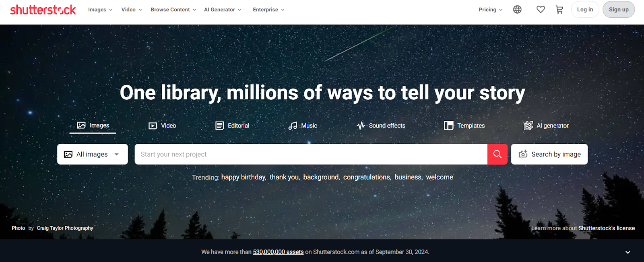
Task: Select the Sound effects waveform category
Action: 381,126
